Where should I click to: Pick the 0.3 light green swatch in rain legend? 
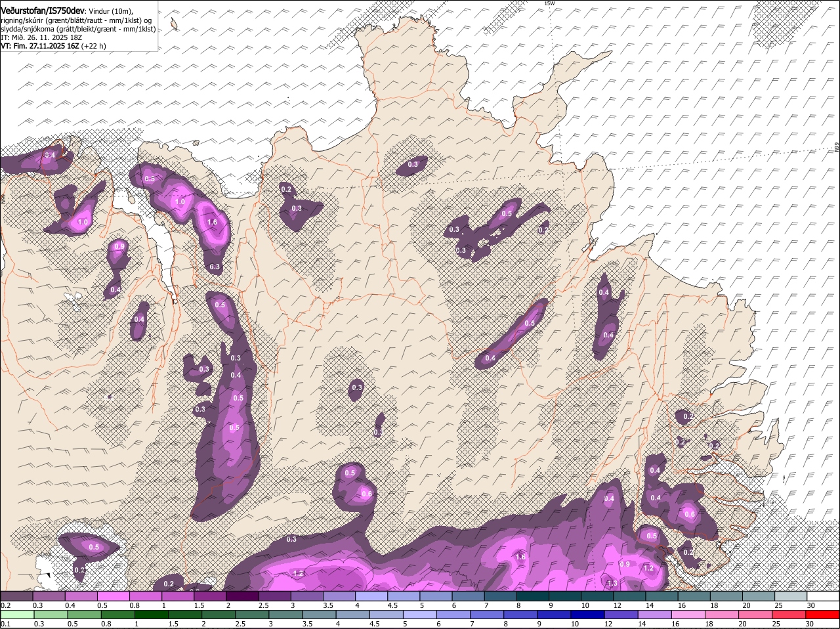coord(49,615)
